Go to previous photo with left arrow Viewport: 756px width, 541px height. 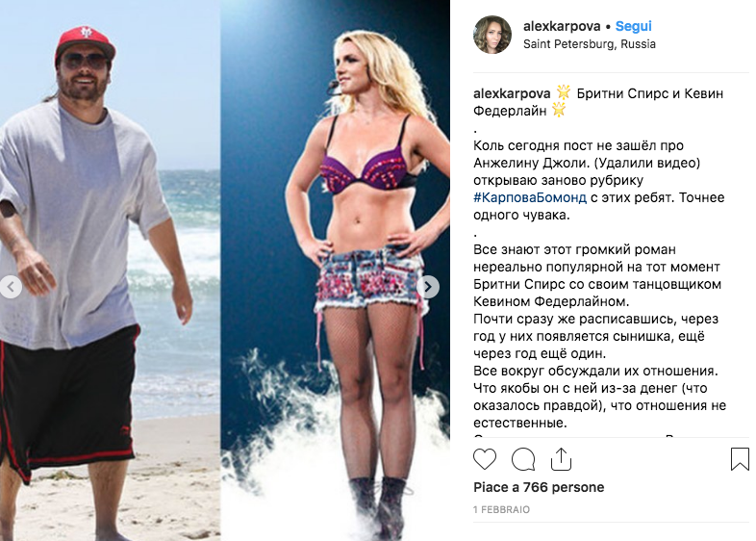[11, 287]
